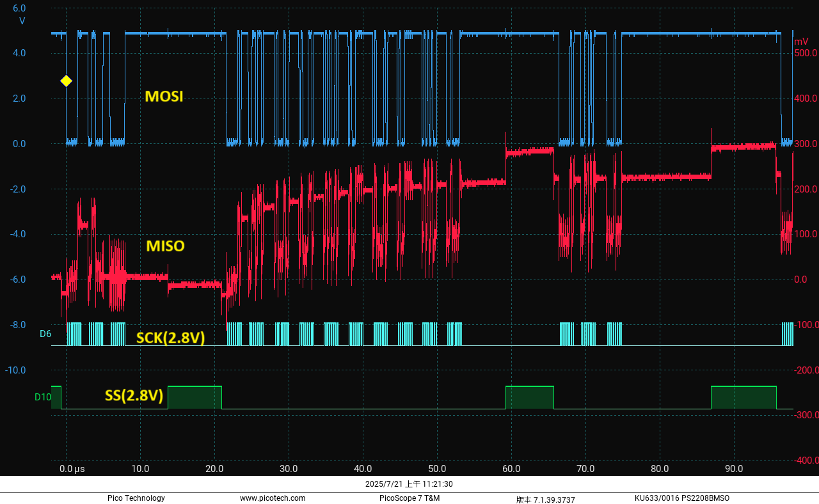Click the 50.0 time axis label
This screenshot has width=819, height=504.
pyautogui.click(x=437, y=469)
